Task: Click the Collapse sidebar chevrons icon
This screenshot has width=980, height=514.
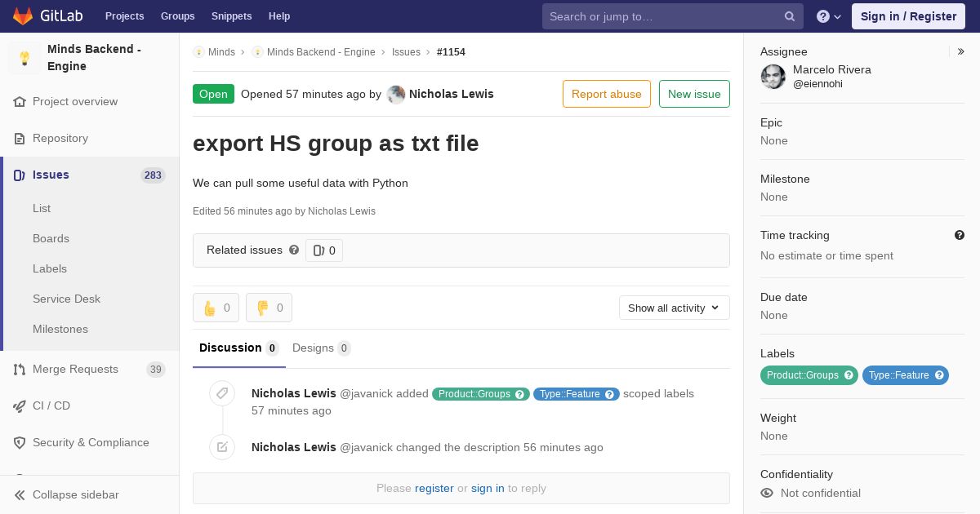Action: (20, 495)
